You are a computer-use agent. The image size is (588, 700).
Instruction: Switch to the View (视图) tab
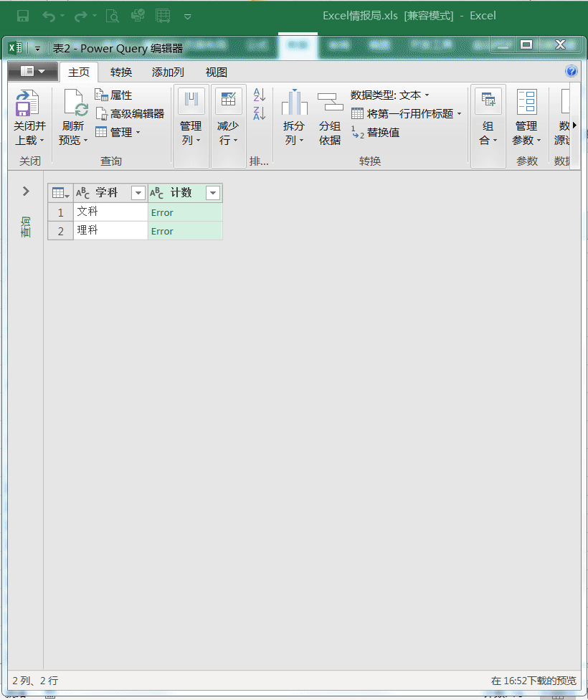(x=216, y=72)
